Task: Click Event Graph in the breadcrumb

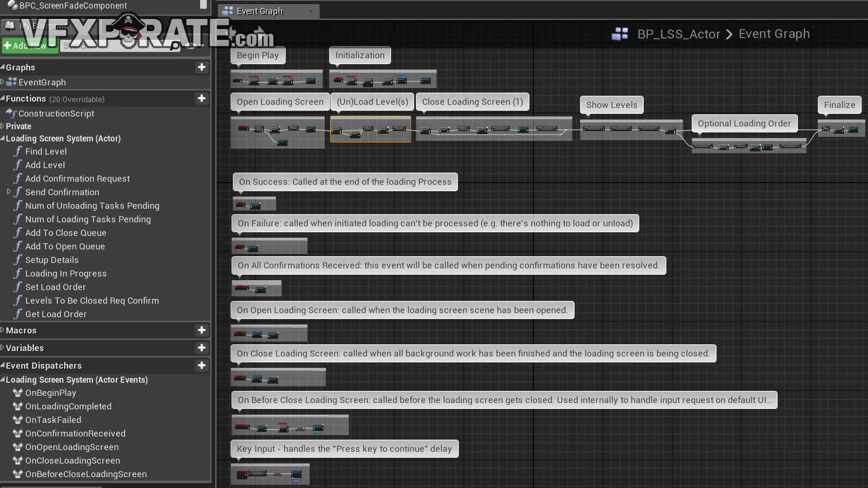Action: coord(774,34)
